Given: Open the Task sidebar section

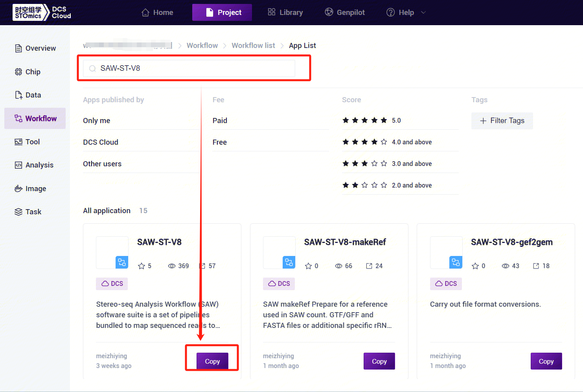Looking at the screenshot, I should (35, 212).
